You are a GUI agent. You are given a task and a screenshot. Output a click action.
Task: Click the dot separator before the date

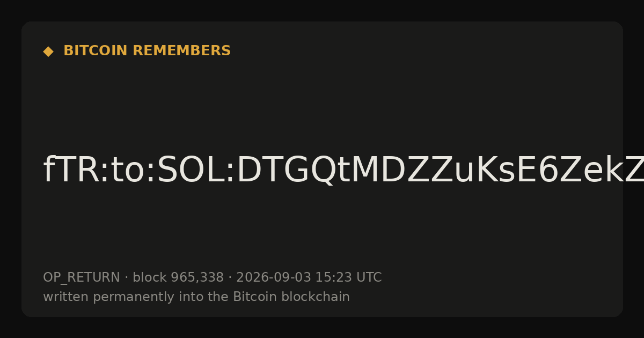[x=230, y=278]
